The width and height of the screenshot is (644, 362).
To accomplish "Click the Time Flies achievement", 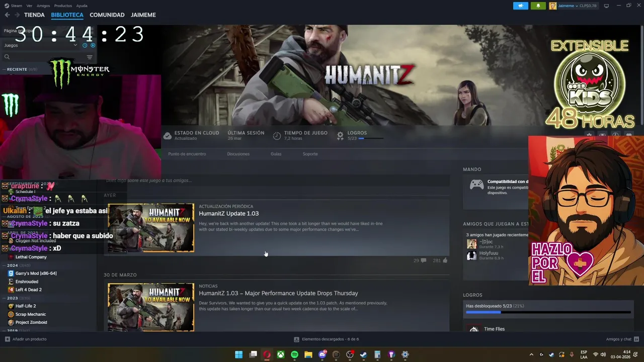I will click(x=494, y=329).
